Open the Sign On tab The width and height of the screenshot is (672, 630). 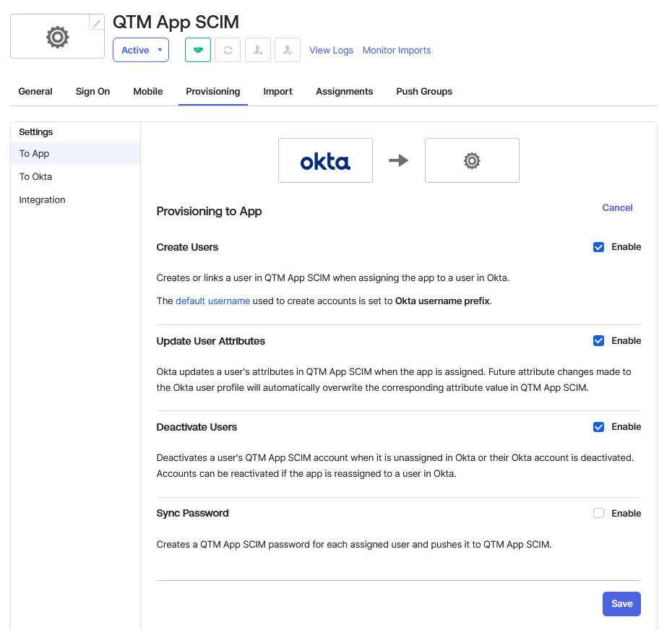(92, 91)
